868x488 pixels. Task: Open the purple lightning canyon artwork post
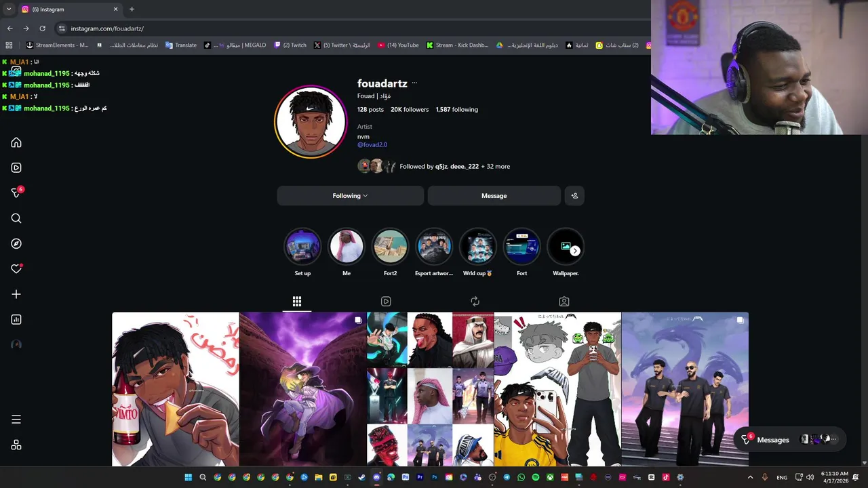point(303,389)
